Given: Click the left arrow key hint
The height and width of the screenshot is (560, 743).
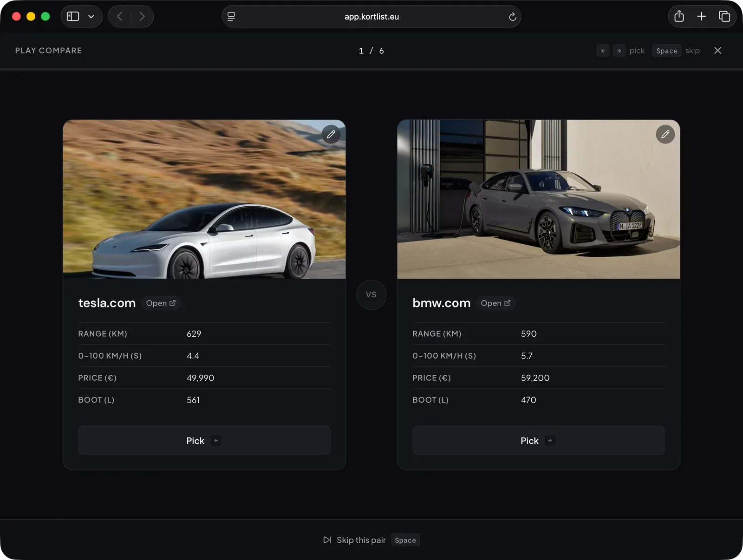Looking at the screenshot, I should tap(603, 51).
